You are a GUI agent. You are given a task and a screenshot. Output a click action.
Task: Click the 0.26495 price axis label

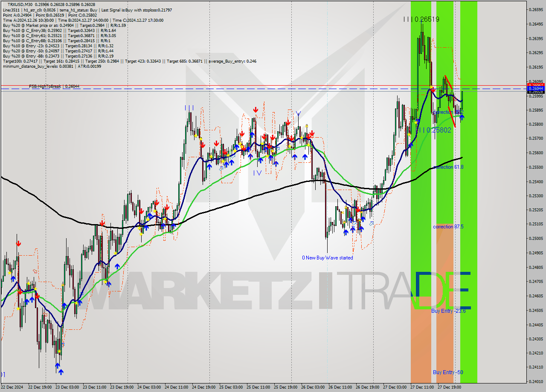pyautogui.click(x=535, y=24)
